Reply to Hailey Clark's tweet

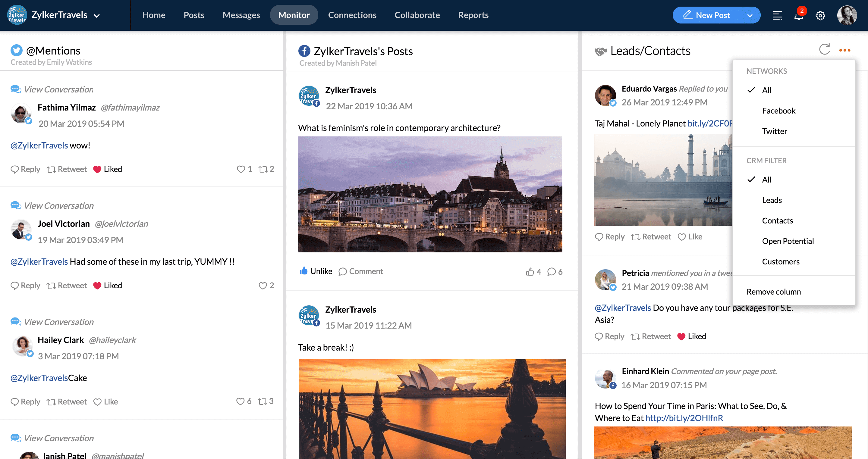(25, 401)
